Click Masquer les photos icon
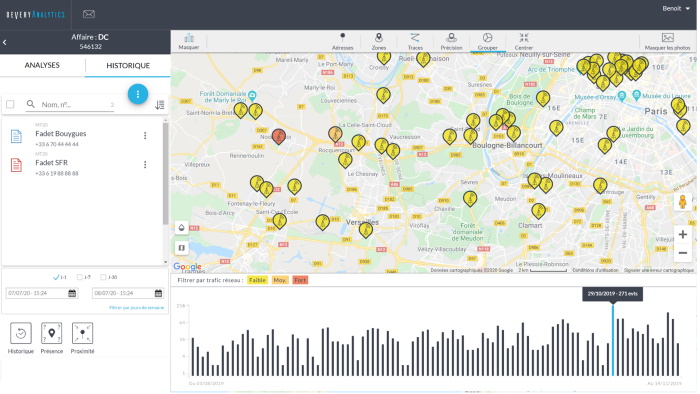Image resolution: width=700 pixels, height=394 pixels. (667, 37)
